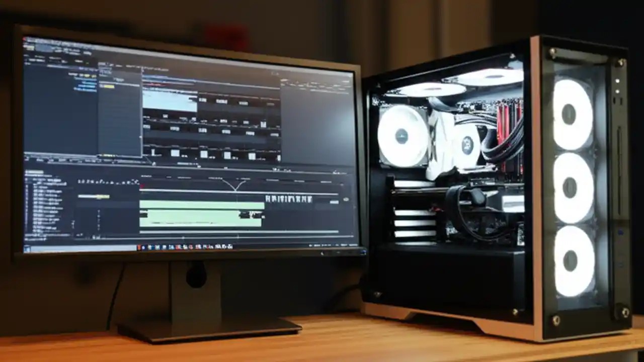Viewport: 644px width, 362px height.
Task: Click the highlighted yellow clip entry in the bin
Action: pyautogui.click(x=108, y=87)
